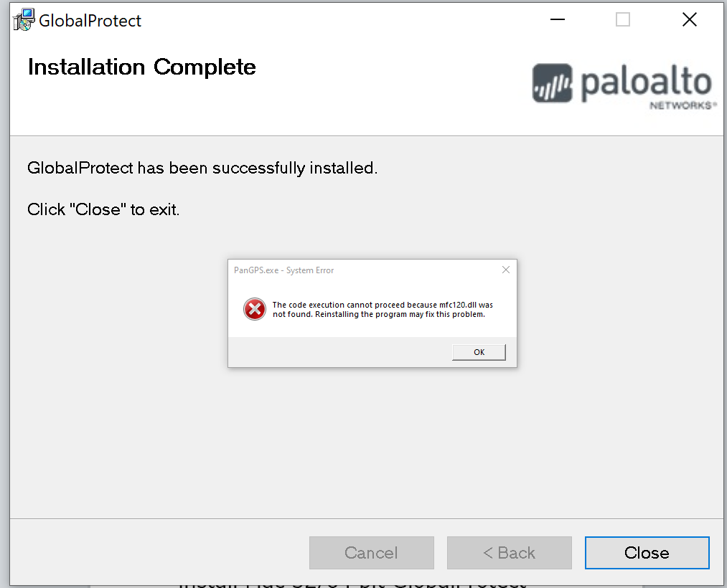Click the 'successfully installed' message text
Screen dimensions: 727x588
click(202, 168)
